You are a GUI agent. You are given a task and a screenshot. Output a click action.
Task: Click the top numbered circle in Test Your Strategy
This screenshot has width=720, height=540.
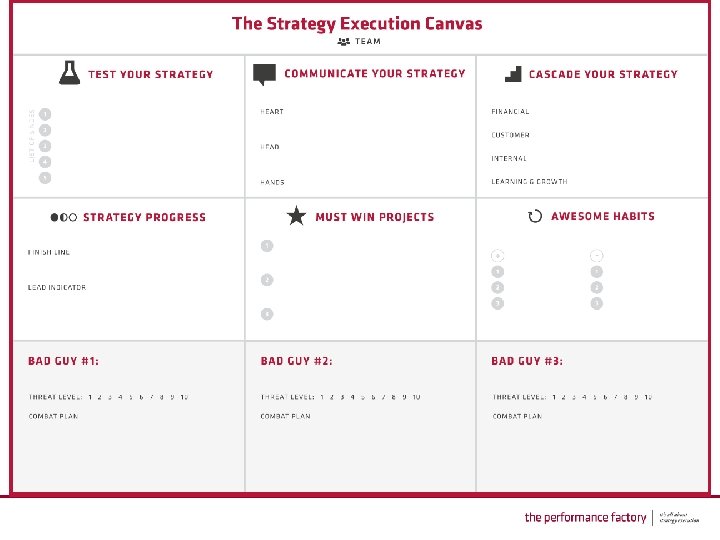point(45,114)
